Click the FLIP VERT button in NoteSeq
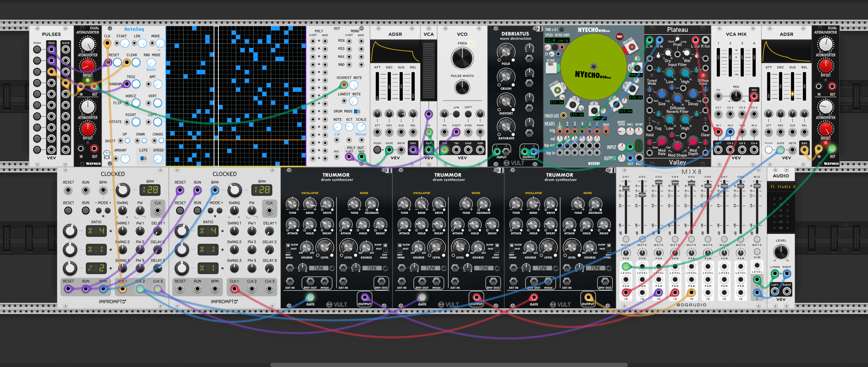The width and height of the screenshot is (868, 367). point(158,103)
